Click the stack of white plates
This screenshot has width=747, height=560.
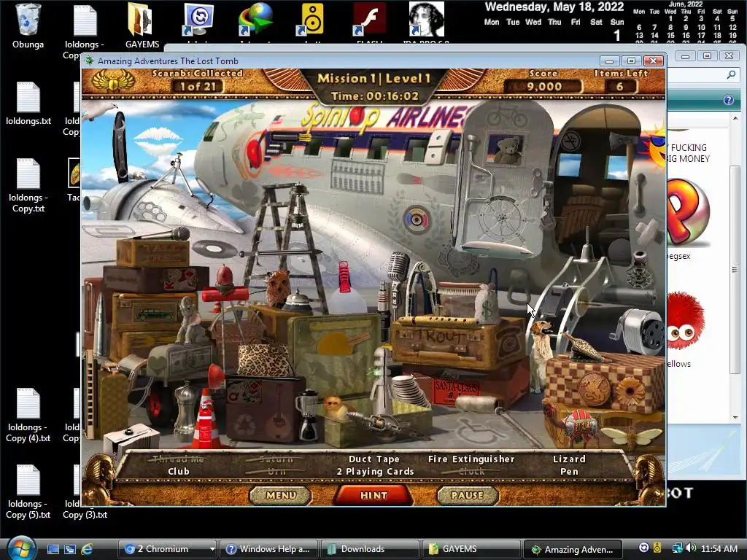click(x=410, y=390)
